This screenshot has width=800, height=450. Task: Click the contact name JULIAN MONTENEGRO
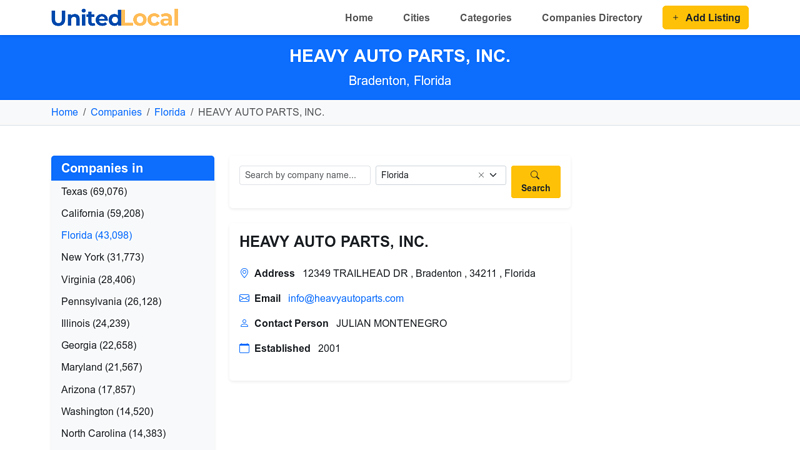coord(391,323)
